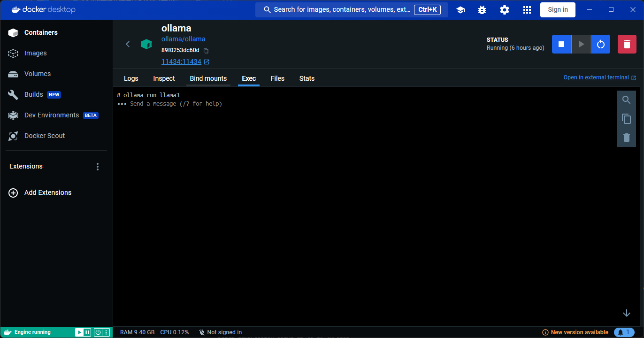644x338 pixels.
Task: Click the RAM 9.40 GB indicator
Action: (x=138, y=332)
